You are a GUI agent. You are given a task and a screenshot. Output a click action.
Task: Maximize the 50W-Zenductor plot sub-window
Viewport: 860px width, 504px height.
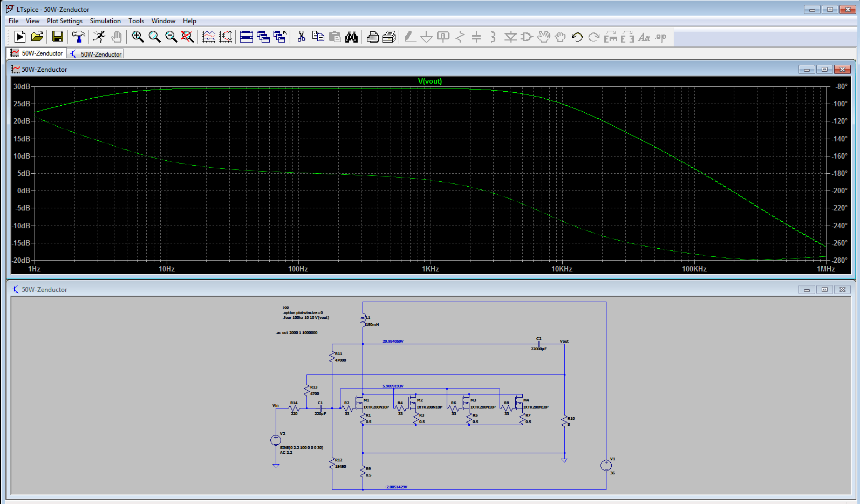point(824,70)
